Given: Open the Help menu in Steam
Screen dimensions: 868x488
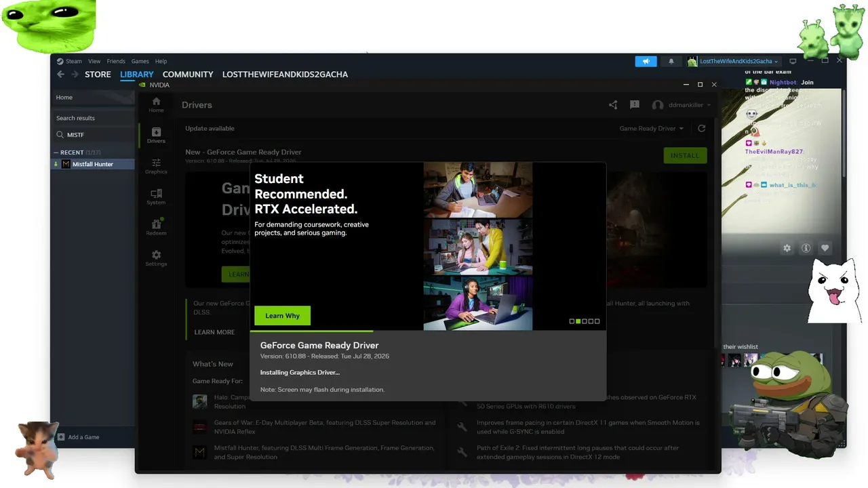Looking at the screenshot, I should tap(161, 62).
